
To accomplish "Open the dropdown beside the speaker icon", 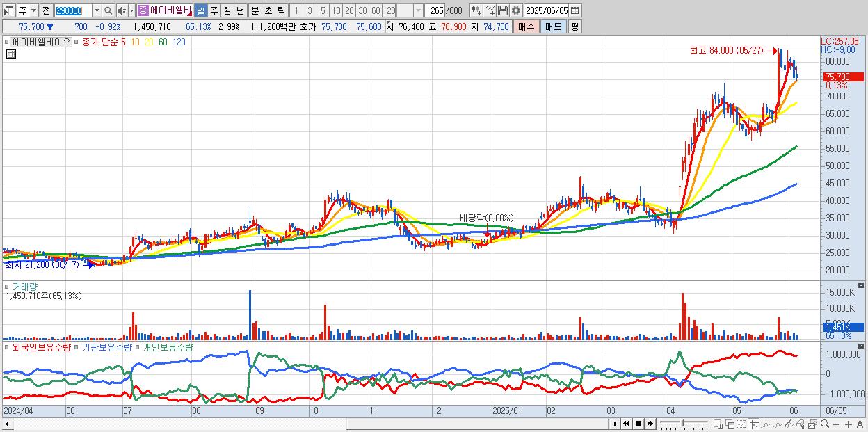I will point(131,10).
